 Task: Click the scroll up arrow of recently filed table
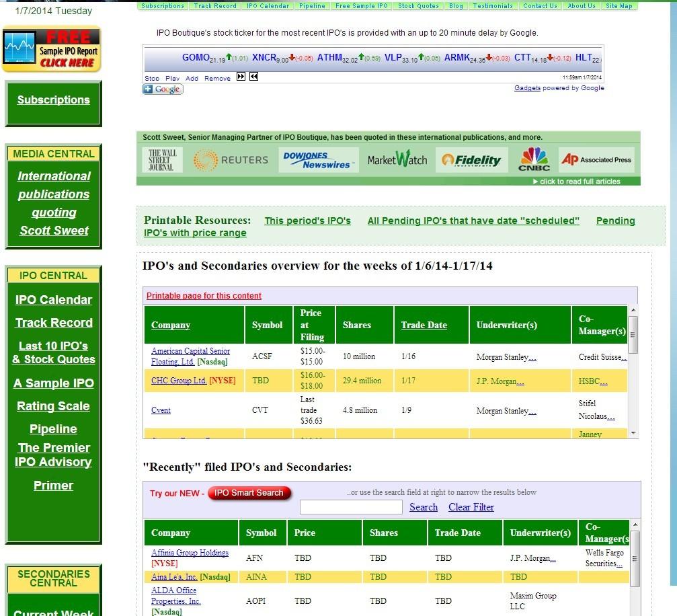coord(635,525)
